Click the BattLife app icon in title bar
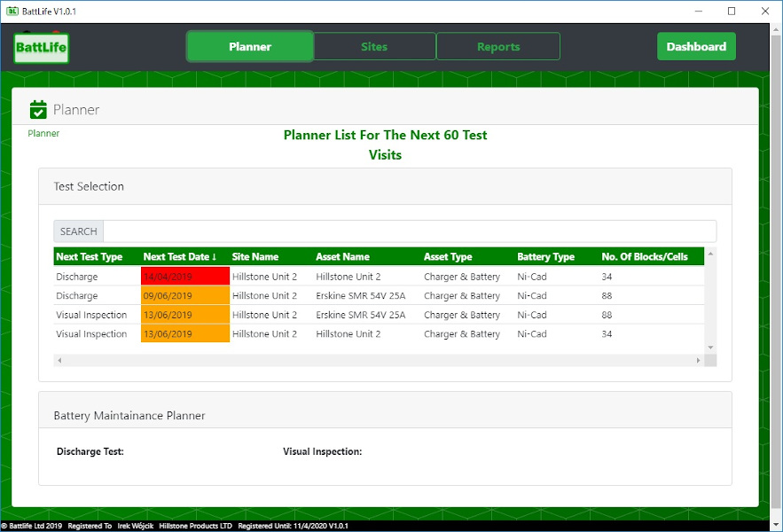The height and width of the screenshot is (532, 783). 12,12
